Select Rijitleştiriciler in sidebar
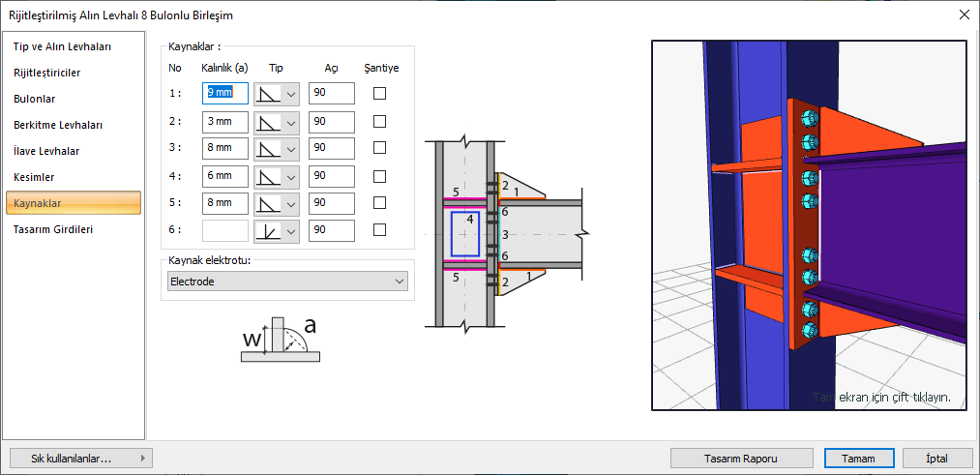Viewport: 980px width, 475px height. point(46,73)
